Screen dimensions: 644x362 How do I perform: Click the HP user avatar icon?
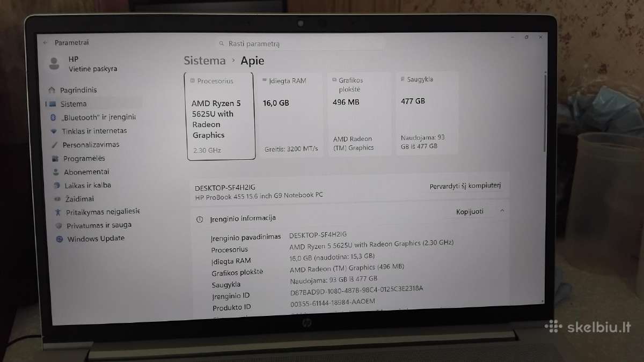pyautogui.click(x=54, y=63)
